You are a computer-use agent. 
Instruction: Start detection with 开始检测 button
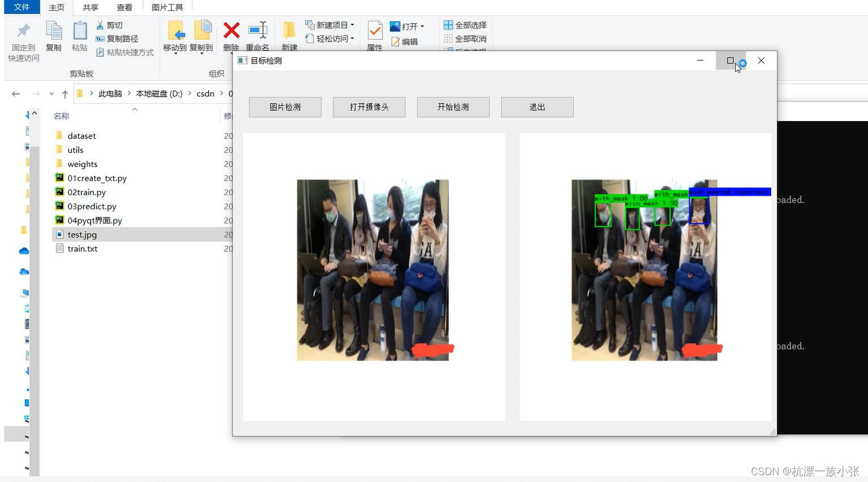point(453,107)
